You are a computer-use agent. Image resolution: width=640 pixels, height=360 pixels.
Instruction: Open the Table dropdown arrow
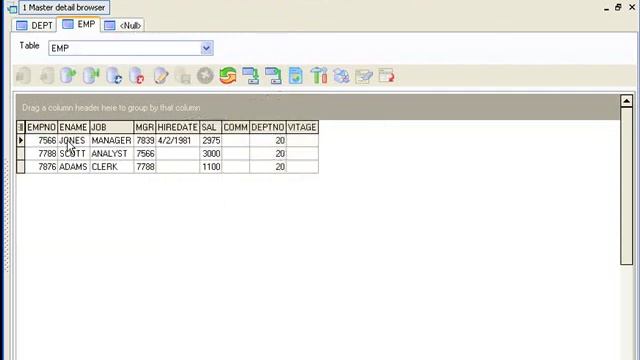click(207, 48)
